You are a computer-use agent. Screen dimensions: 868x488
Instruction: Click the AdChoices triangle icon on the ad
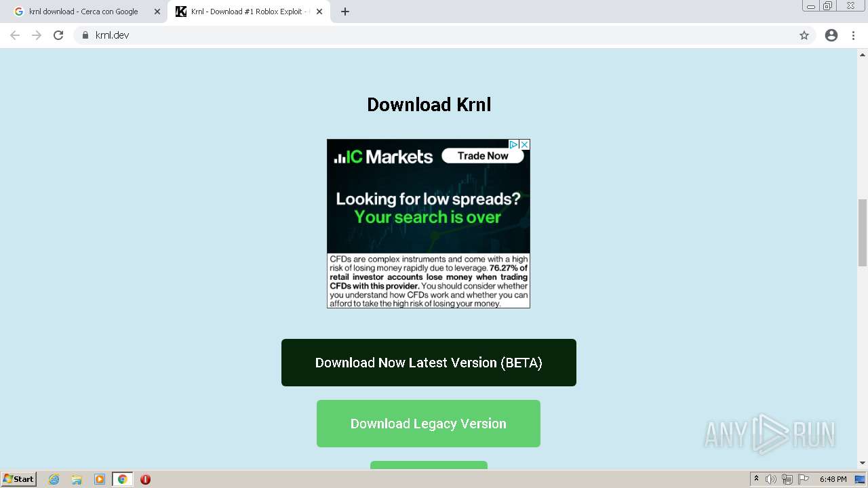click(514, 144)
